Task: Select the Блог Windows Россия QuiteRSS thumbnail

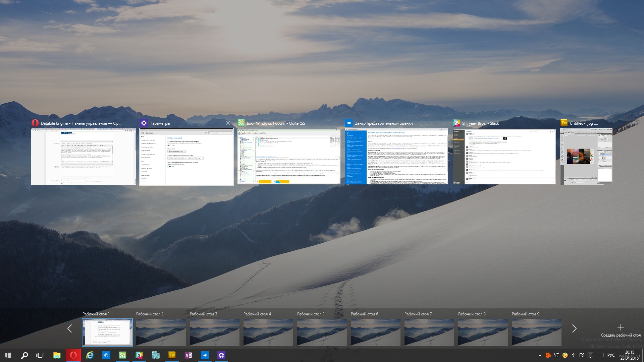Action: click(x=289, y=157)
